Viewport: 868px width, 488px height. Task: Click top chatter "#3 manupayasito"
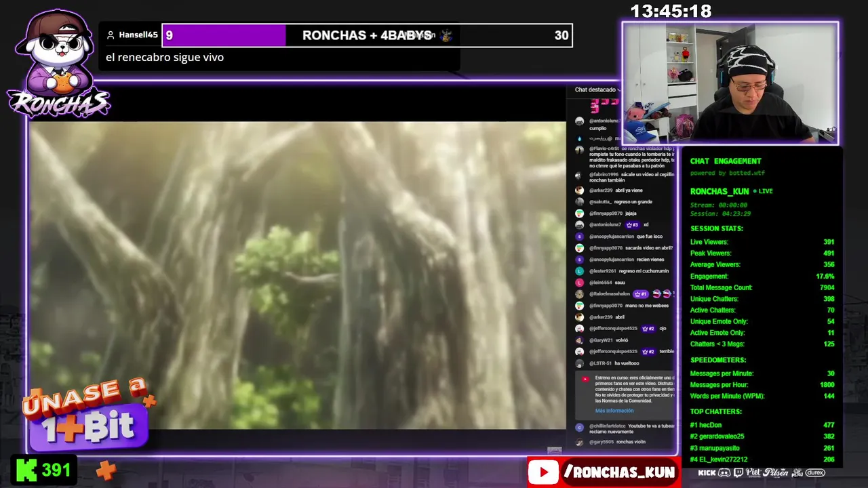tap(762, 448)
